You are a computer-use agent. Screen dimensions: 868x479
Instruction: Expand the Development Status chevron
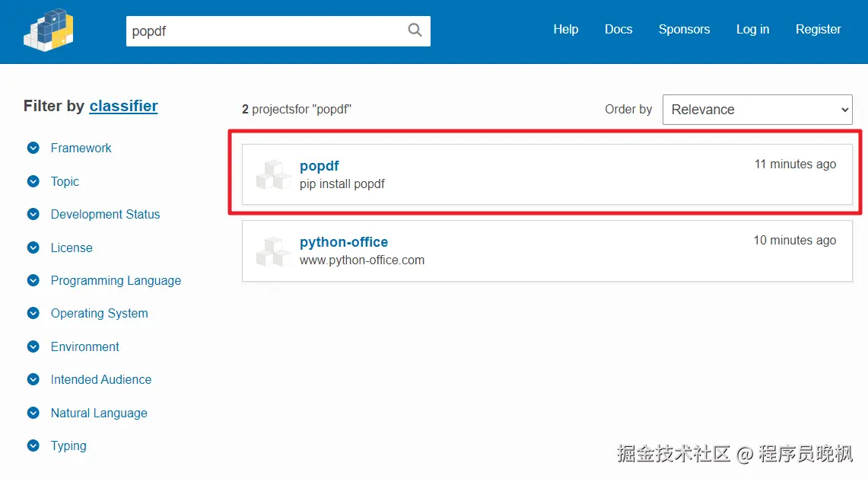(x=33, y=214)
